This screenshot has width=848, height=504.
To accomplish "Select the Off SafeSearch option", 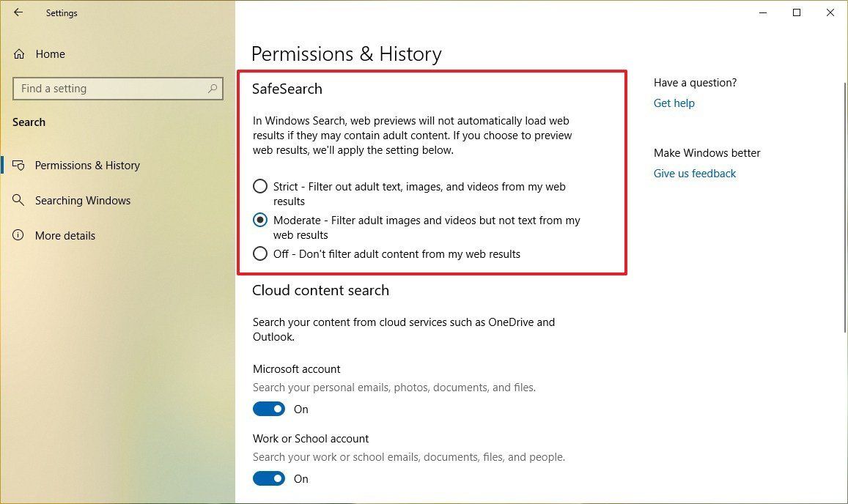I will pos(260,253).
